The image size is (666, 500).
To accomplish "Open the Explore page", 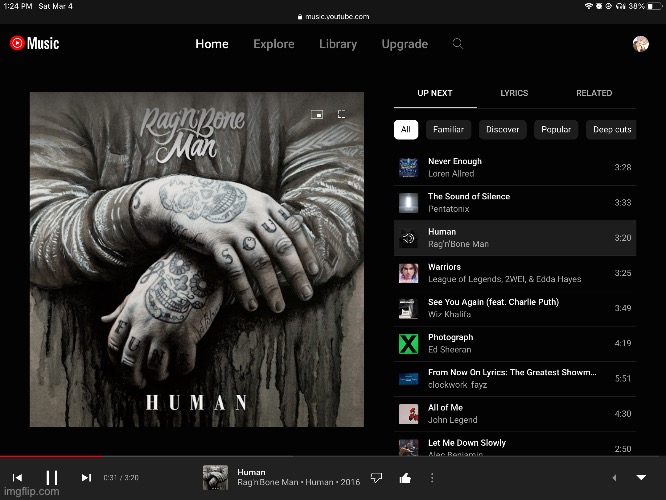I will click(274, 44).
